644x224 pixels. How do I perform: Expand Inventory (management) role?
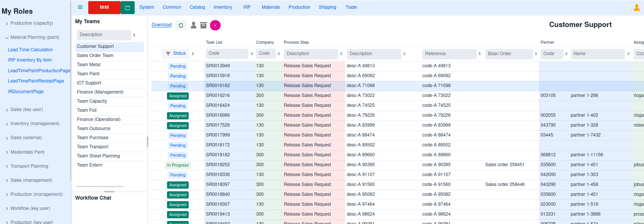(7, 124)
